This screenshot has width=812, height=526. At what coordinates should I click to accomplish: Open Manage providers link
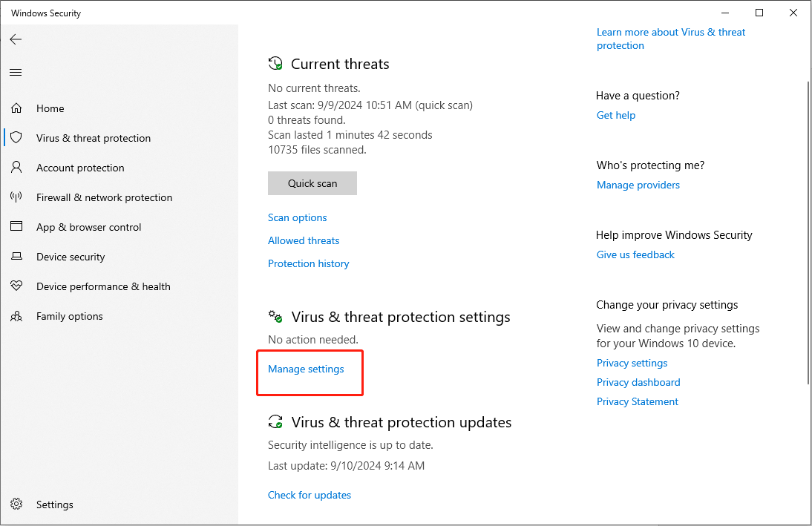pos(638,185)
